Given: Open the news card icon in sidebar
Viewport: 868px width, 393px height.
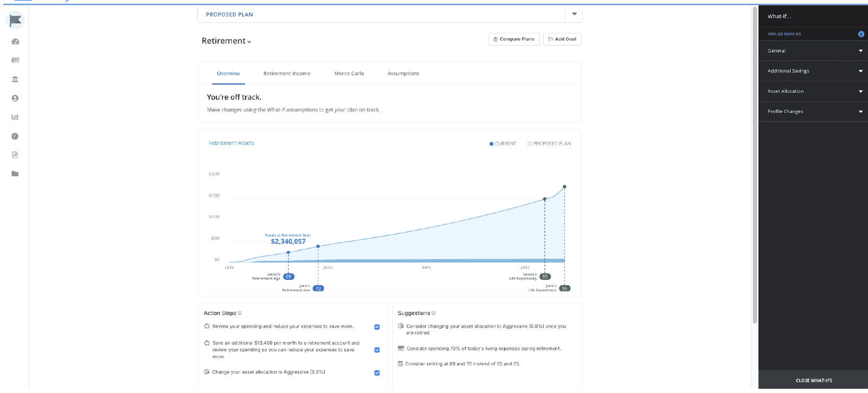Looking at the screenshot, I should 15,61.
